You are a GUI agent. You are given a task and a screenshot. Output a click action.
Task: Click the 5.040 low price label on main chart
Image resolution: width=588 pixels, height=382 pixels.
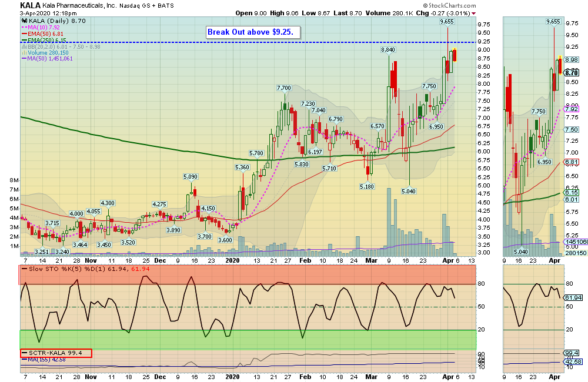click(409, 192)
